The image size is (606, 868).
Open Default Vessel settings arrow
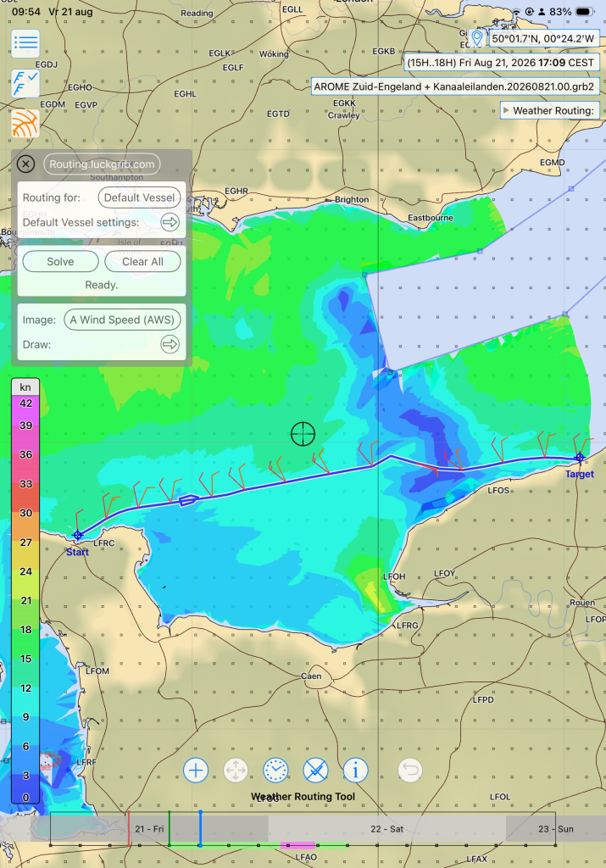click(170, 222)
